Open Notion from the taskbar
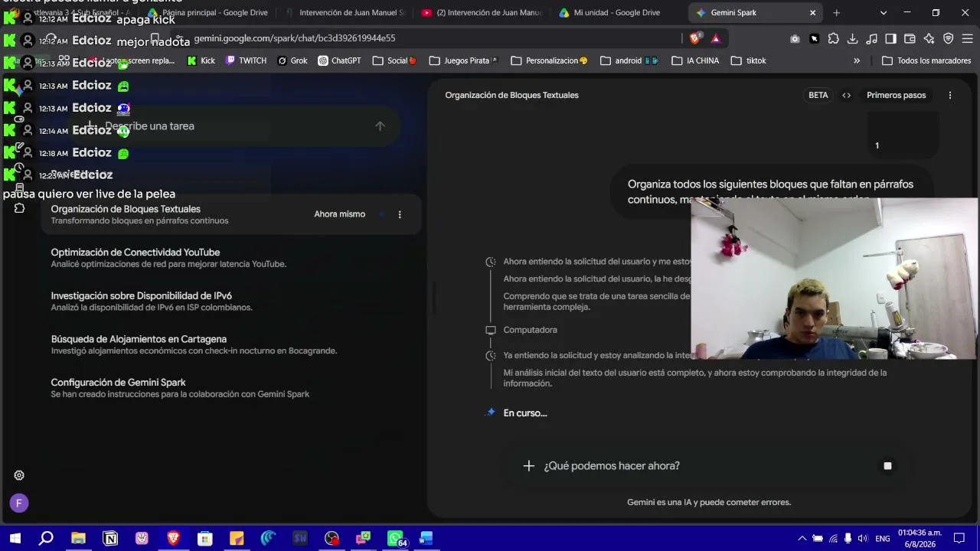980x551 pixels. pos(110,539)
